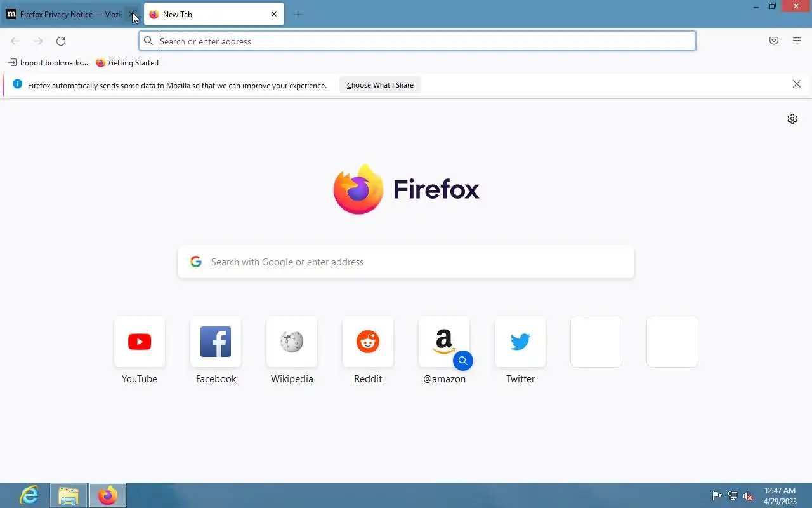Click the Firefox logo
This screenshot has height=508, width=812.
(406, 189)
